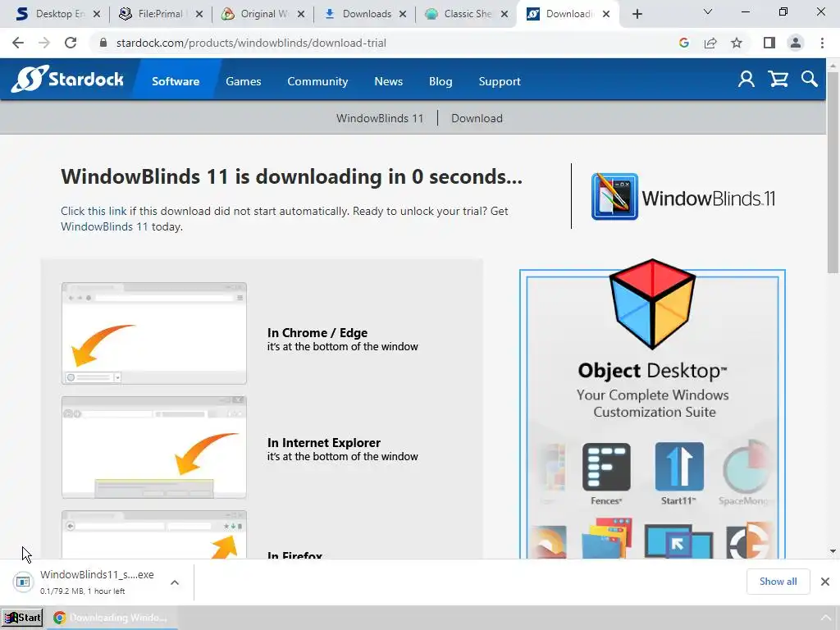Open the Software menu
Image resolution: width=840 pixels, height=630 pixels.
176,81
